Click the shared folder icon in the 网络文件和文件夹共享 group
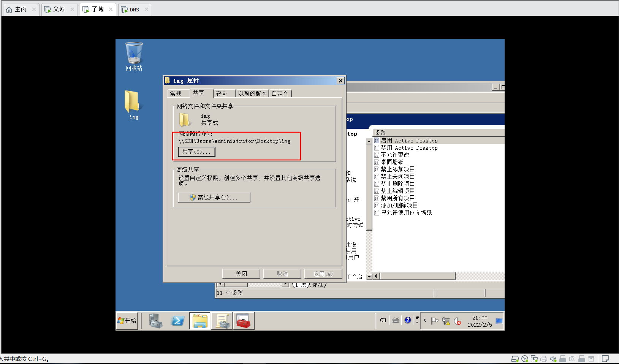619x364 pixels. tap(185, 120)
